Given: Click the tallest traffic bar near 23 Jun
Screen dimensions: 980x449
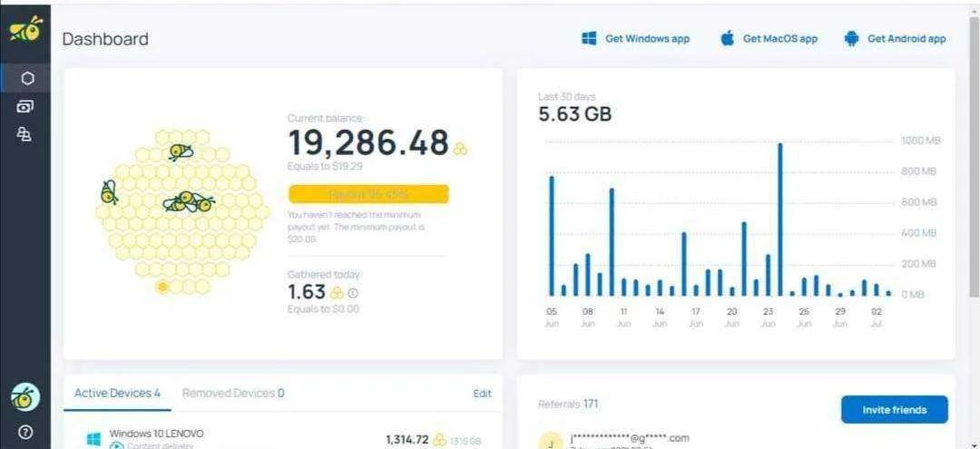Looking at the screenshot, I should (780, 220).
